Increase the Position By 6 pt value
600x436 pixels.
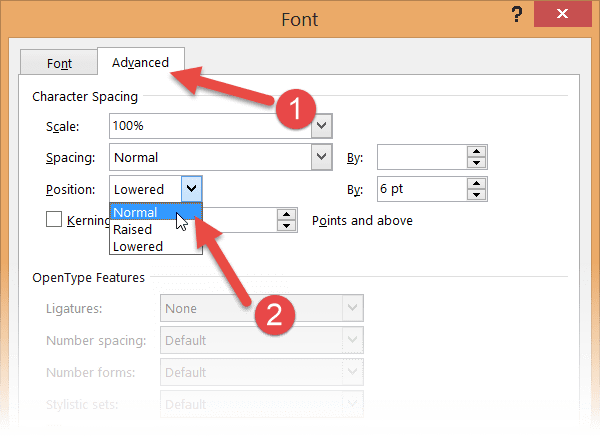click(477, 182)
